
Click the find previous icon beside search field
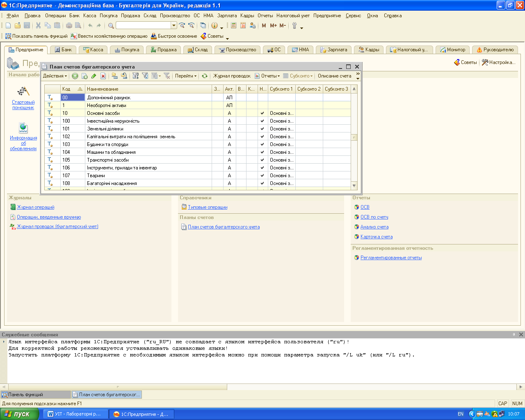tap(191, 25)
